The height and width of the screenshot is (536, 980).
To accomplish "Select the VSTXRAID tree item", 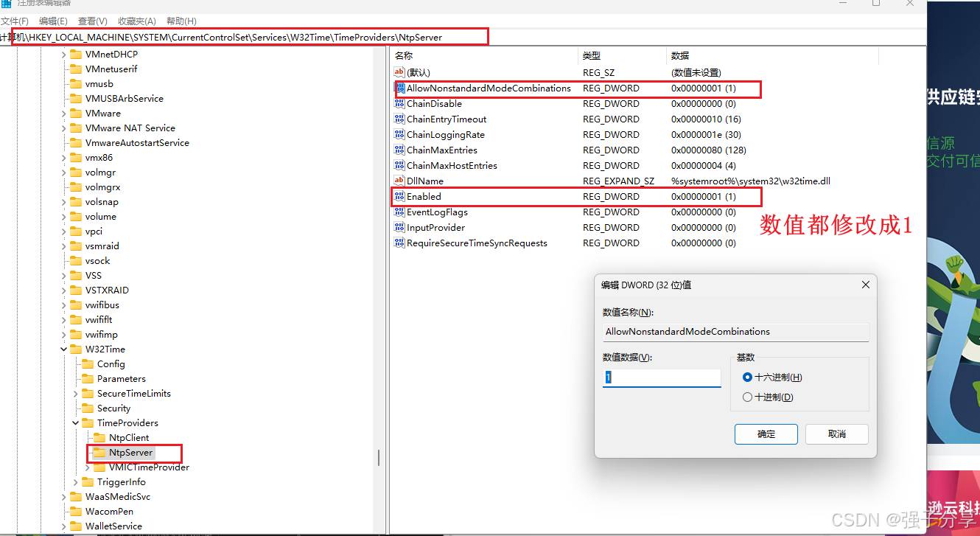I will pyautogui.click(x=107, y=290).
